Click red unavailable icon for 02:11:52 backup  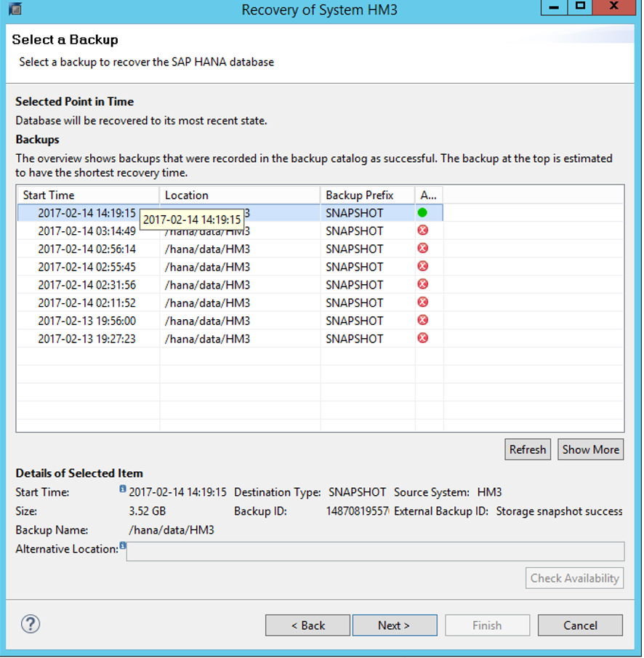pos(423,302)
